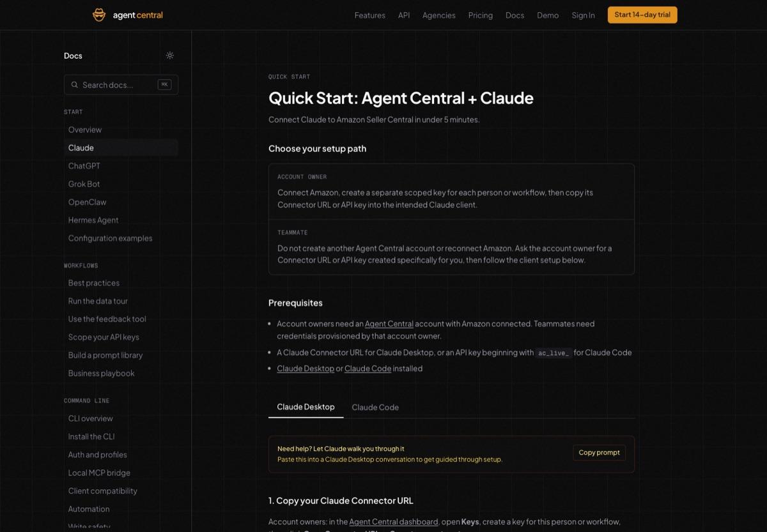Viewport: 767px width, 532px height.
Task: Open the ChatGPT docs page
Action: pos(121,166)
